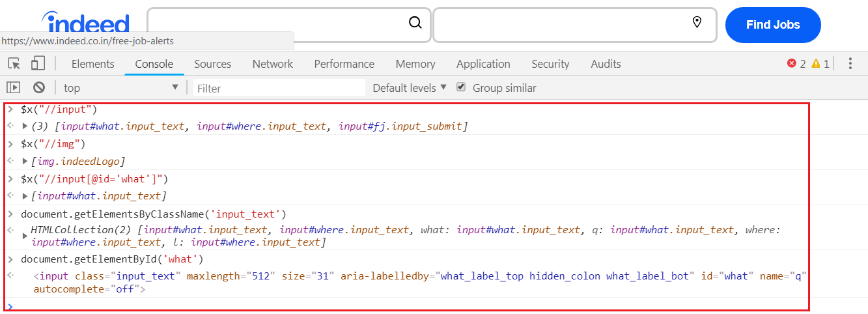Open the Memory tab
The height and width of the screenshot is (314, 868).
pyautogui.click(x=415, y=64)
